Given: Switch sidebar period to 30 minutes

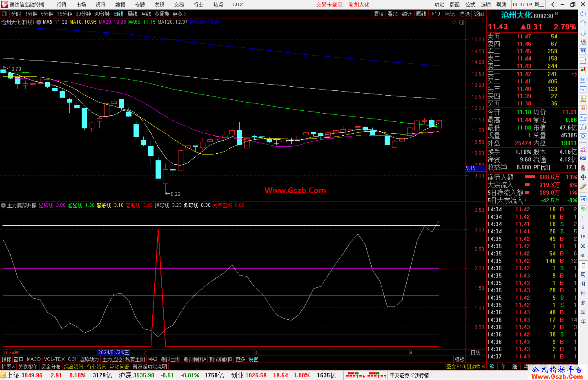Looking at the screenshot, I should (583, 246).
